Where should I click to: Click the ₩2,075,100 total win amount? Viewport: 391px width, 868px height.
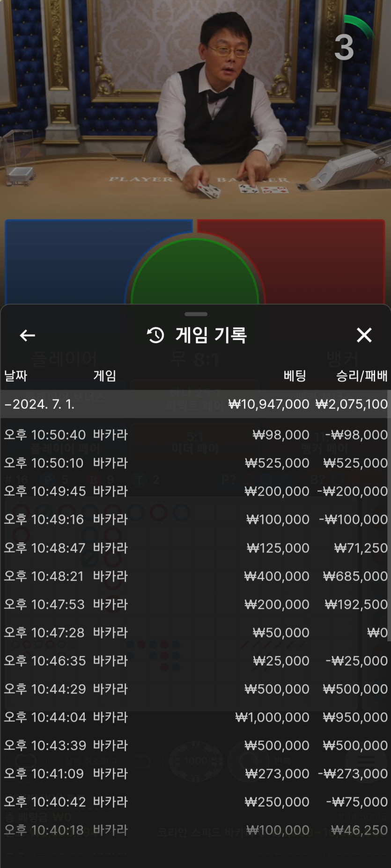pos(352,404)
